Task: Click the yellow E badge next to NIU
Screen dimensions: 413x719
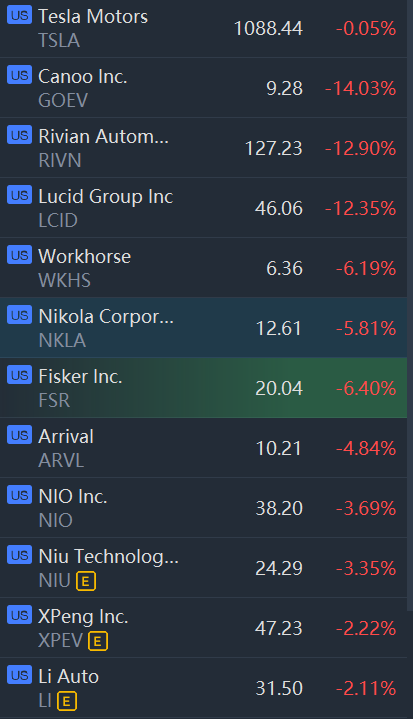Action: [x=85, y=581]
